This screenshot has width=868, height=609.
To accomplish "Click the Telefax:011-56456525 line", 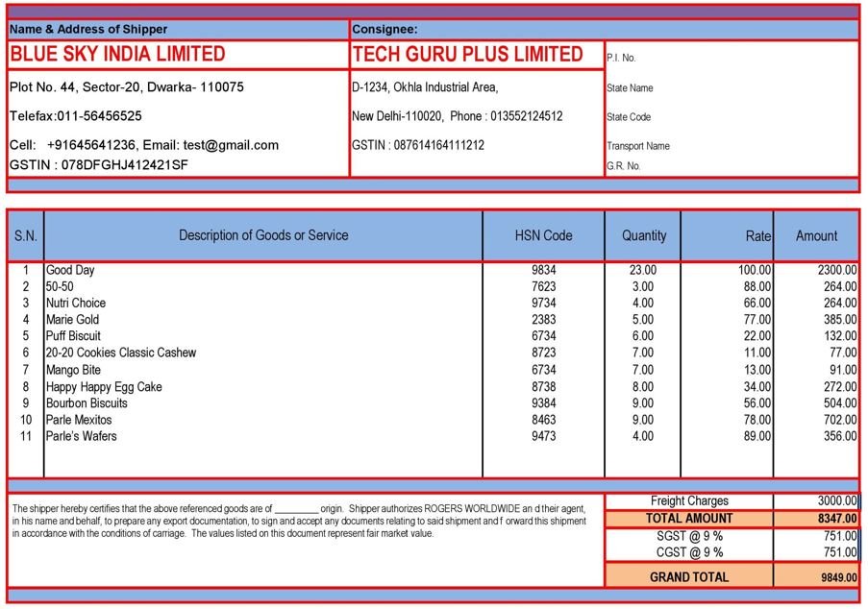I will click(75, 115).
